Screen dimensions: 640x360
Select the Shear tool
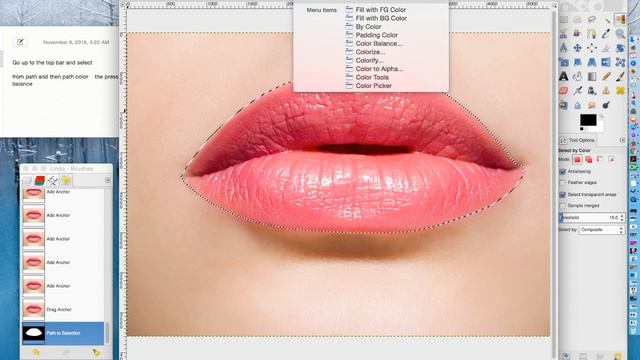[578, 62]
